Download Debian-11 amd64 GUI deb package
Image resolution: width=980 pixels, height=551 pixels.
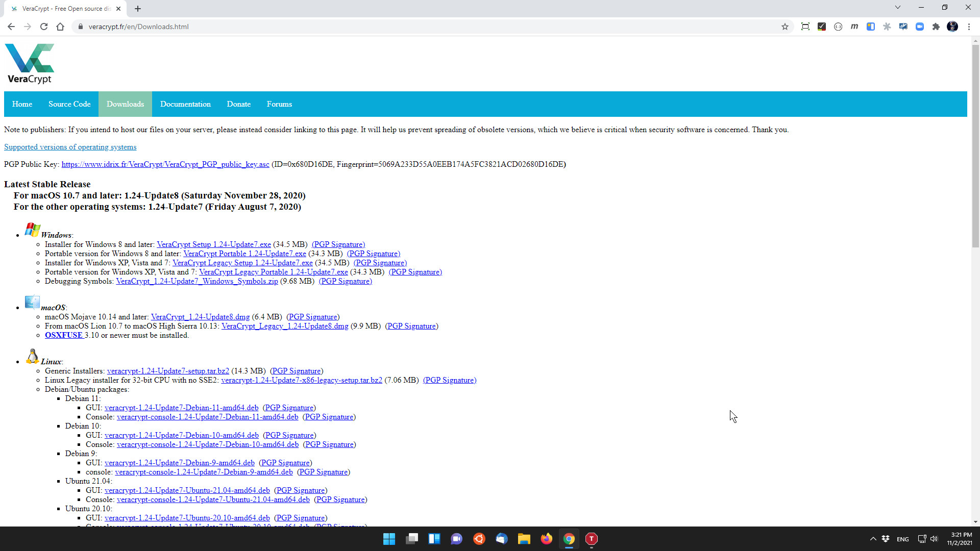tap(182, 408)
